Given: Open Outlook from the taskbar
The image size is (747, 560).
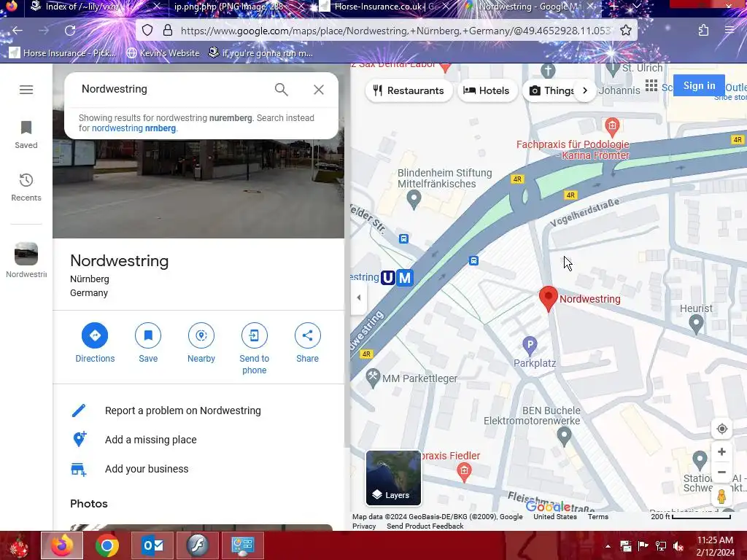Looking at the screenshot, I should pos(152,545).
